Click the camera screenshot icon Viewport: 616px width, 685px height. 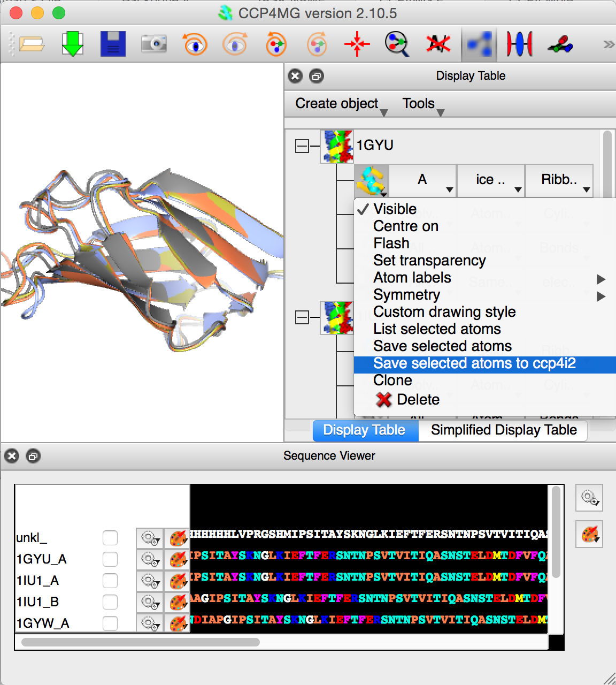(x=154, y=44)
